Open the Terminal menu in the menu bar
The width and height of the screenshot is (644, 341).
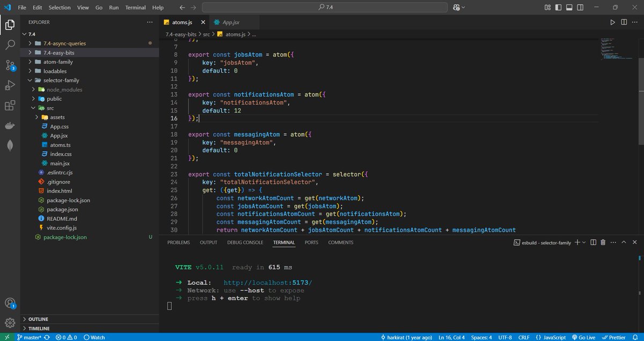pyautogui.click(x=135, y=7)
